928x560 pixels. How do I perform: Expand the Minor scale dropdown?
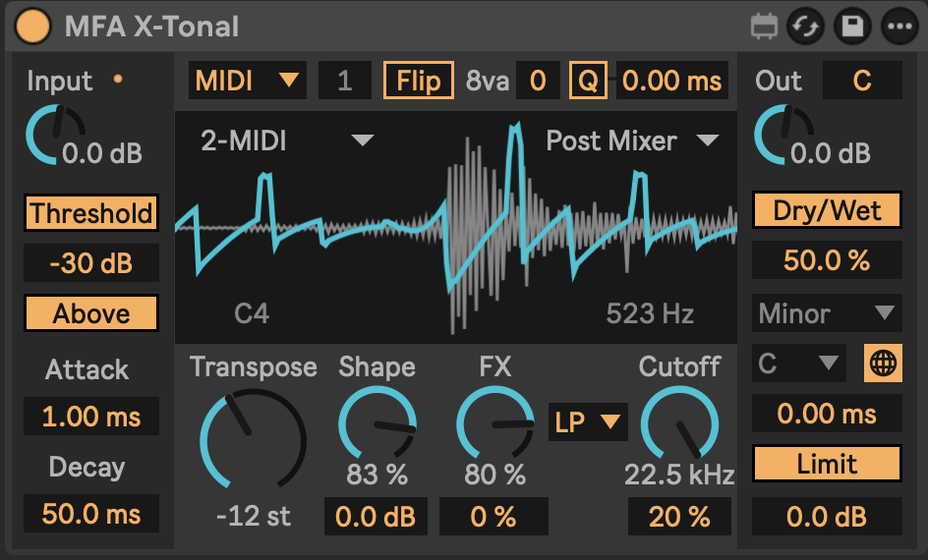(827, 313)
